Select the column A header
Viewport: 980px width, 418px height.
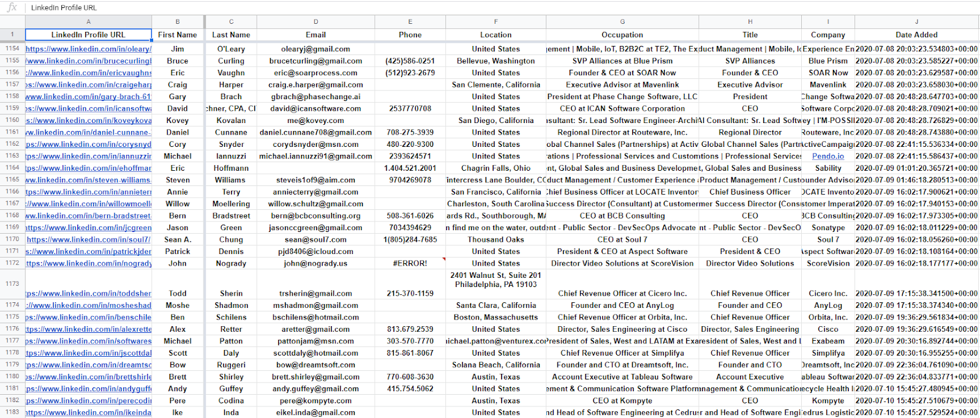coord(88,22)
